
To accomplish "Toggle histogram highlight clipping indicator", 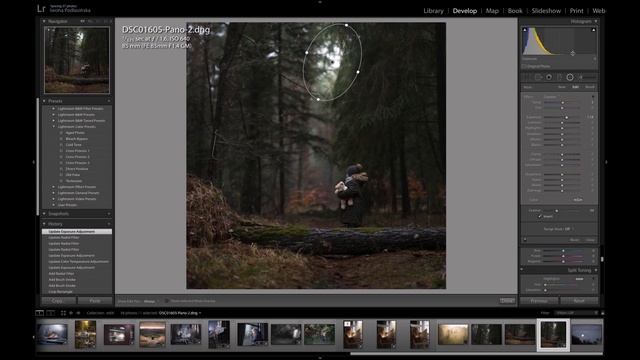I will pos(593,30).
